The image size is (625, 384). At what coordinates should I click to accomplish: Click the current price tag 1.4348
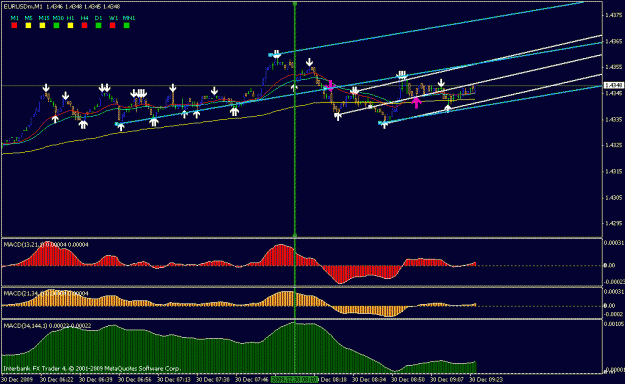pyautogui.click(x=614, y=85)
